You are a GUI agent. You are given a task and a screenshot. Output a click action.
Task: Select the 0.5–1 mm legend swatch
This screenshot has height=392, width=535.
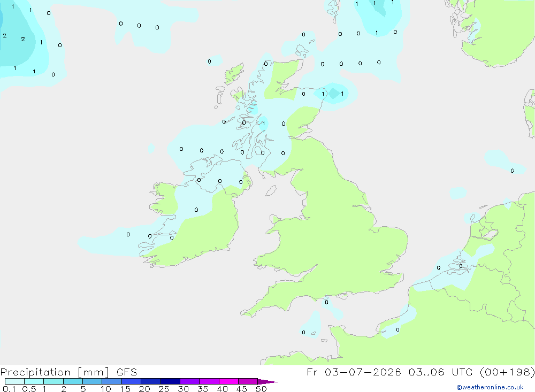[34, 381]
